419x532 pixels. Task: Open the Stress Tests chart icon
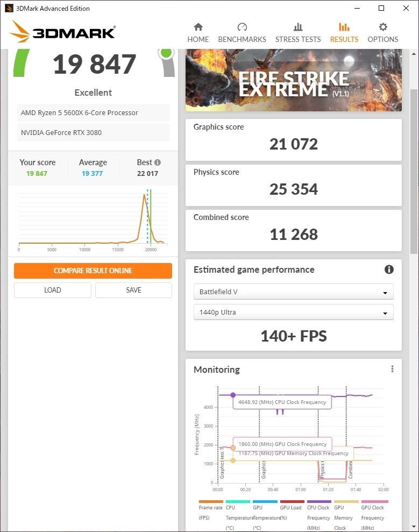pyautogui.click(x=298, y=27)
